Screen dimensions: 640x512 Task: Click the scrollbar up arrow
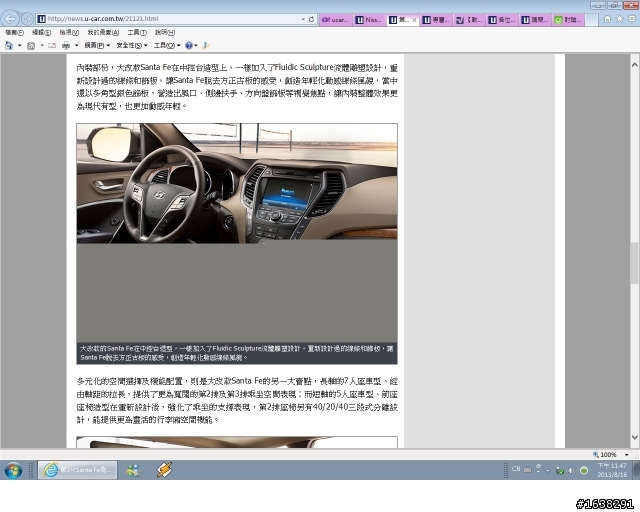click(x=634, y=65)
